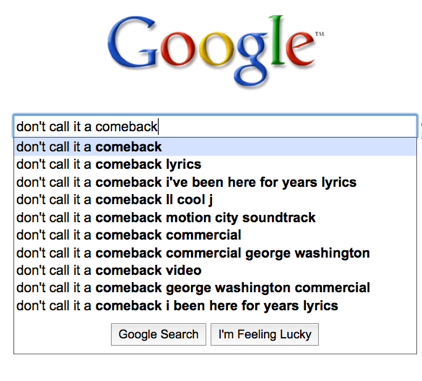Image resolution: width=422 pixels, height=381 pixels.
Task: Click the green letter l in the logo
Action: pos(277,40)
